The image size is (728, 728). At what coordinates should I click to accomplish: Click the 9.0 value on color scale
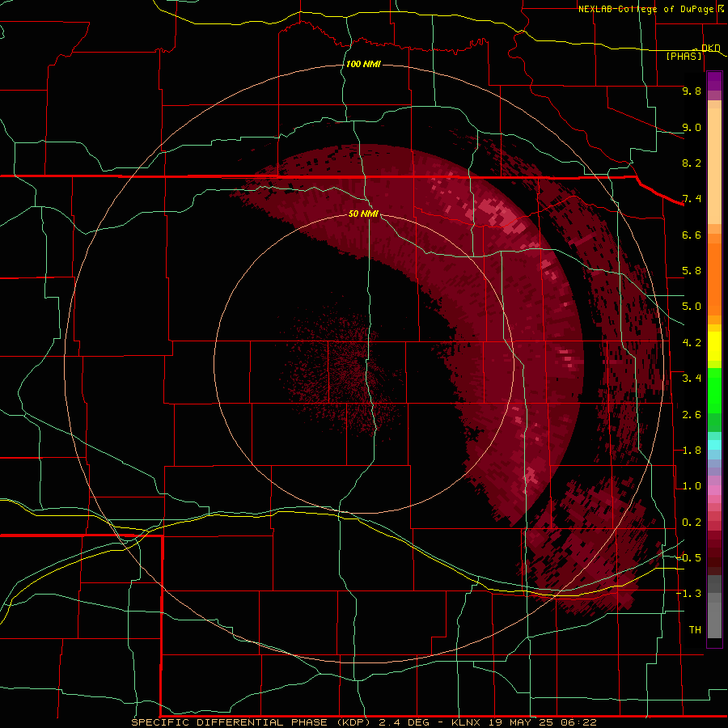tap(692, 127)
